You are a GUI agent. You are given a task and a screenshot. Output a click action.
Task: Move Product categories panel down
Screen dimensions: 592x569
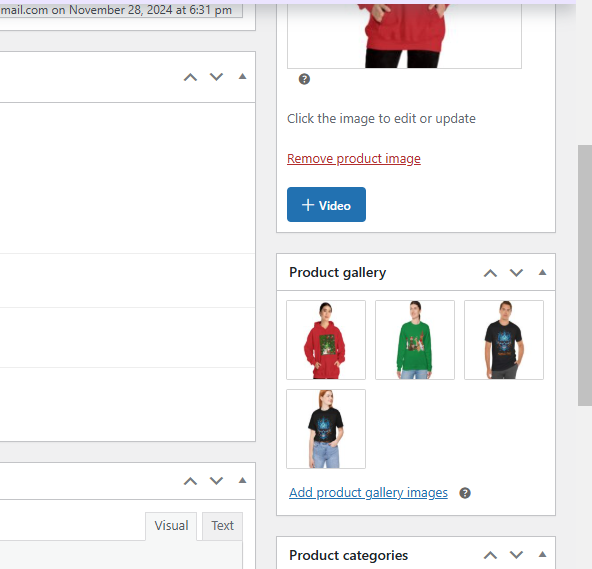[516, 555]
